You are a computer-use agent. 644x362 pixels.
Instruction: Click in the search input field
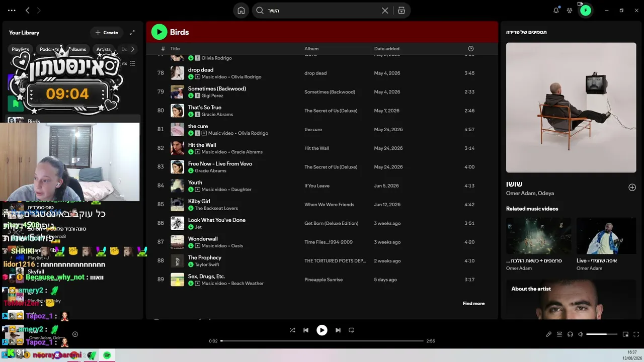pyautogui.click(x=322, y=10)
